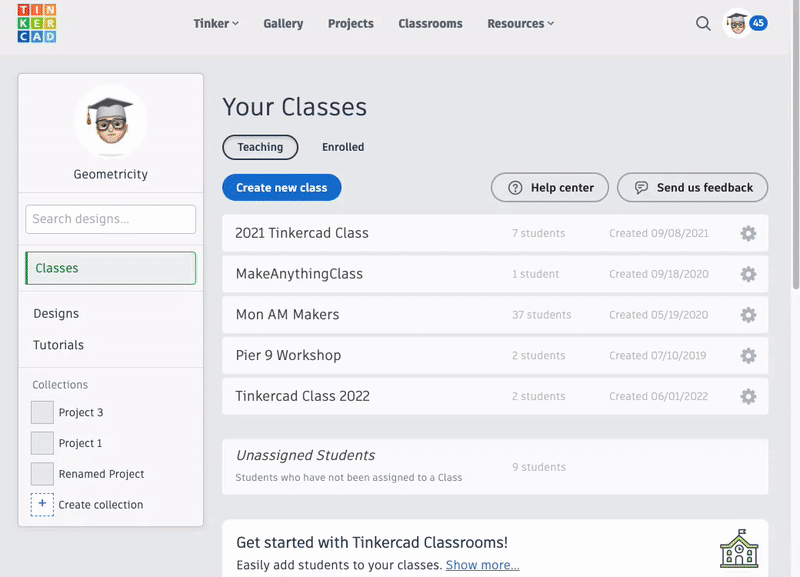Click Send us feedback button
Image resolution: width=800 pixels, height=577 pixels.
[692, 187]
